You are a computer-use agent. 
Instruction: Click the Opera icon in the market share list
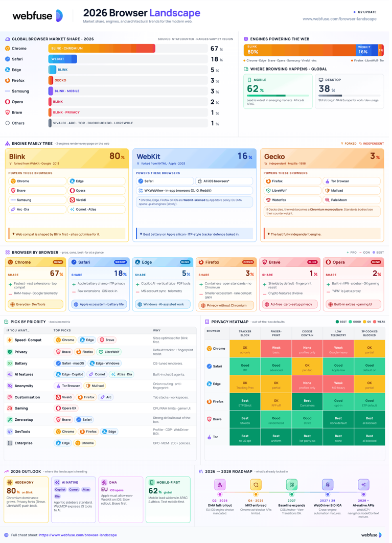coord(8,102)
